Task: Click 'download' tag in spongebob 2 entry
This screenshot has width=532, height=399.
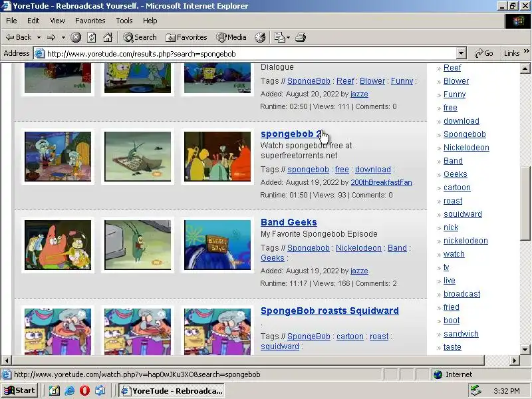Action: [373, 170]
